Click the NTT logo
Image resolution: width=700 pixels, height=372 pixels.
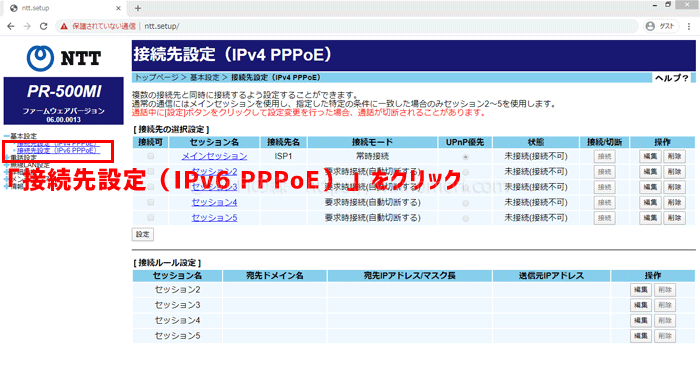(64, 58)
